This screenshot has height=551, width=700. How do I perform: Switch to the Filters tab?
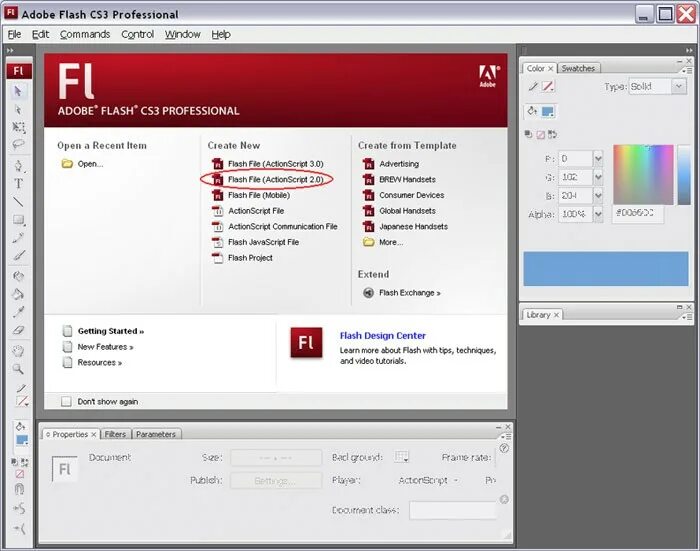pos(115,434)
